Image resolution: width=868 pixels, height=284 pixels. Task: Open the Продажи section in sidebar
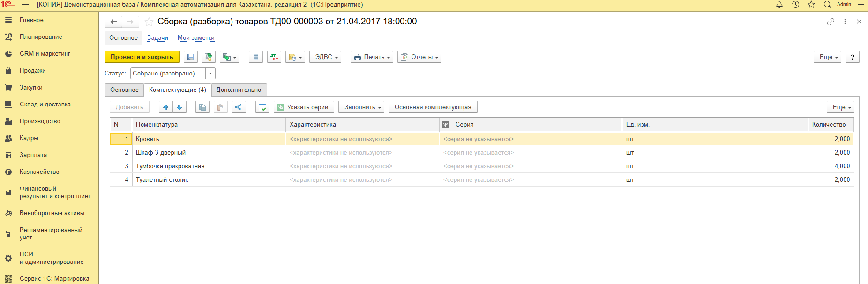coord(32,71)
